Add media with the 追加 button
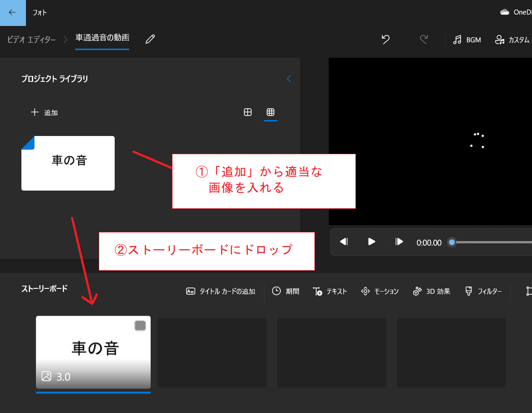532x413 pixels. tap(45, 113)
